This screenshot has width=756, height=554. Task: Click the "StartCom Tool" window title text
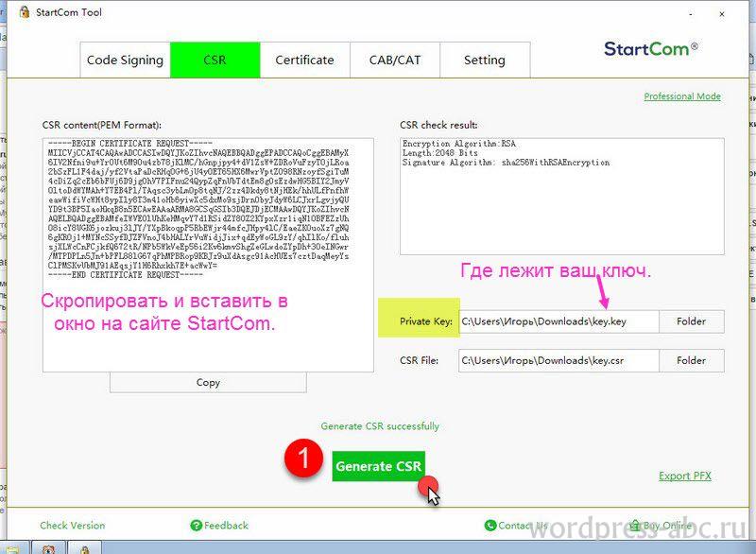[x=69, y=12]
